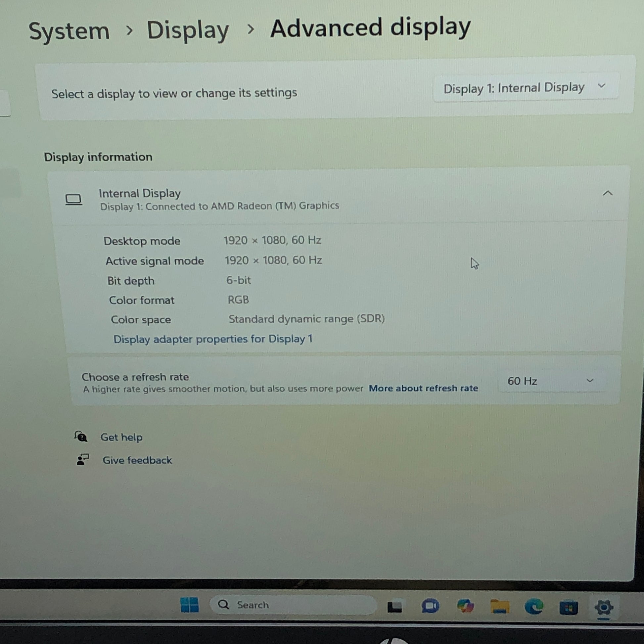
Task: Collapse the Internal Display information section
Action: 607,193
